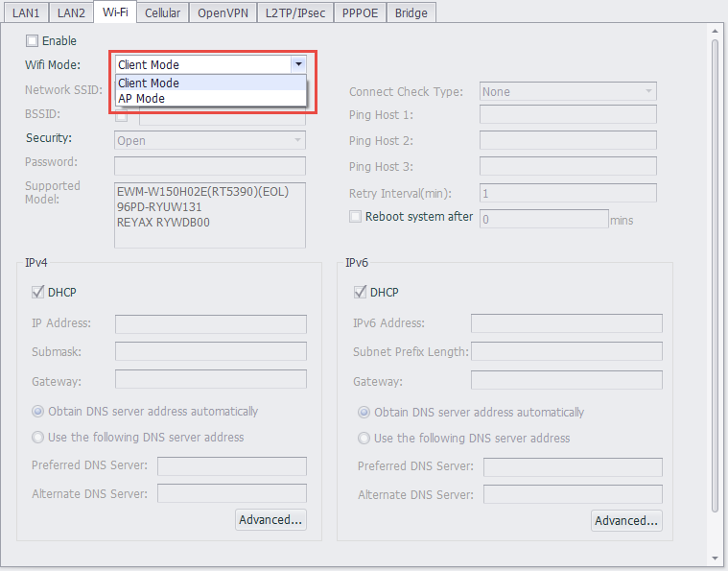The width and height of the screenshot is (728, 571).
Task: Click the IPv4 Advanced button
Action: [x=270, y=519]
